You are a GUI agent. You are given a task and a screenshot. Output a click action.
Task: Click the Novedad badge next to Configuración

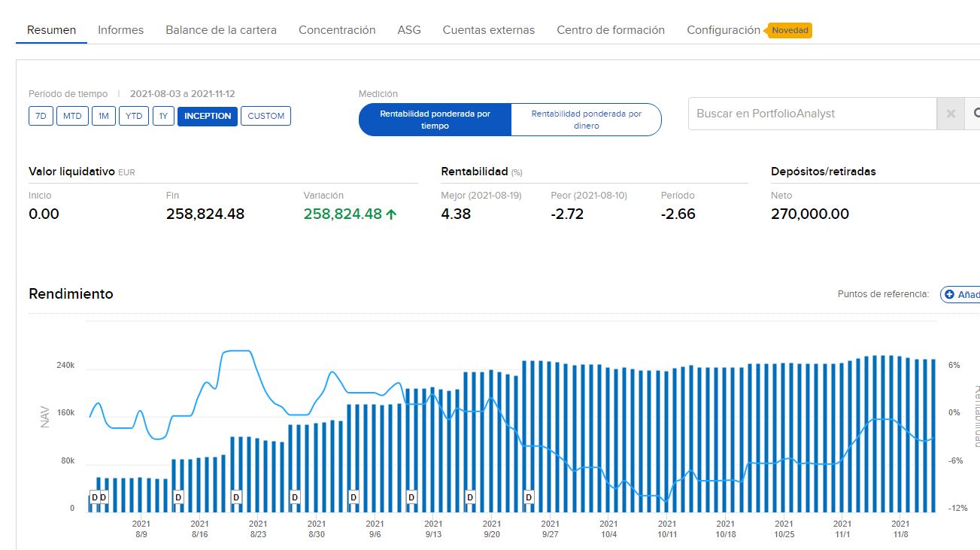pyautogui.click(x=790, y=31)
